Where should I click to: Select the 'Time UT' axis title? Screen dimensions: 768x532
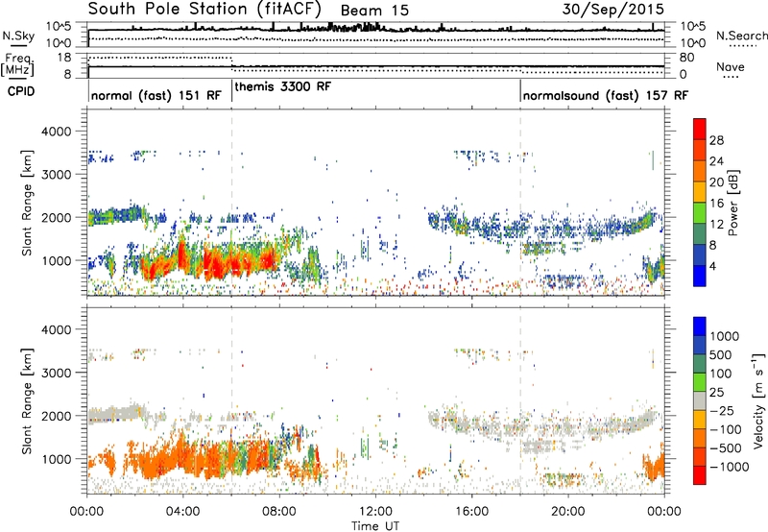375,525
